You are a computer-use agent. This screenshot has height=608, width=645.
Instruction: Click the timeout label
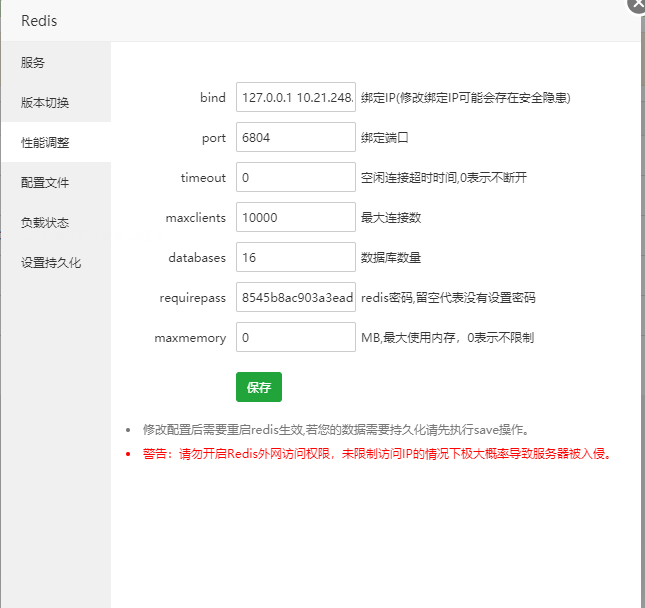[203, 178]
